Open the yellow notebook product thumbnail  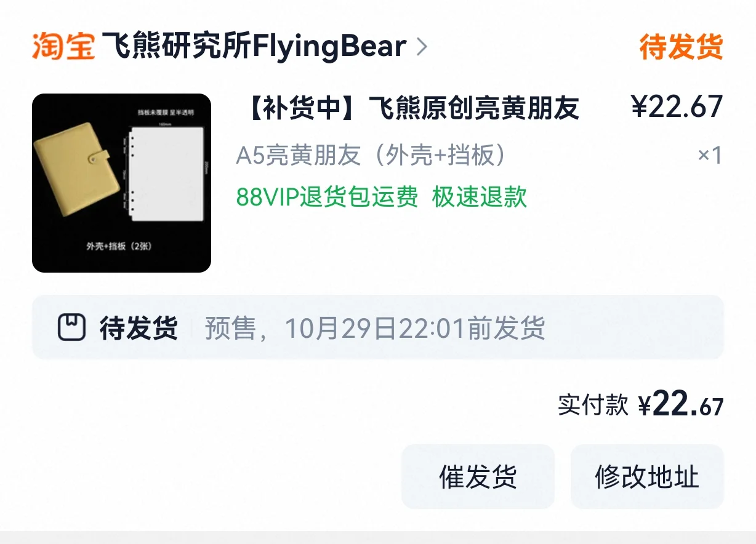point(121,183)
